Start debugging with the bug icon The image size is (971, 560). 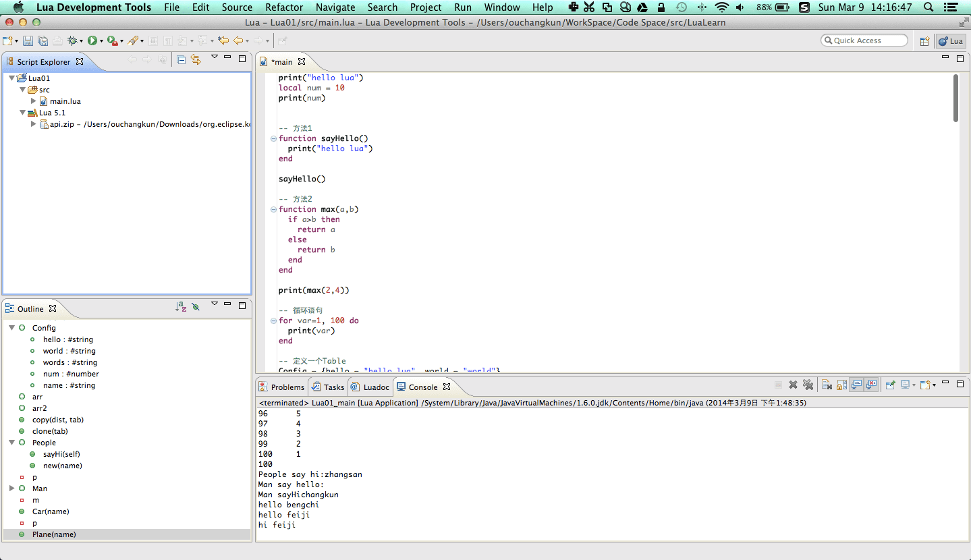(x=72, y=41)
